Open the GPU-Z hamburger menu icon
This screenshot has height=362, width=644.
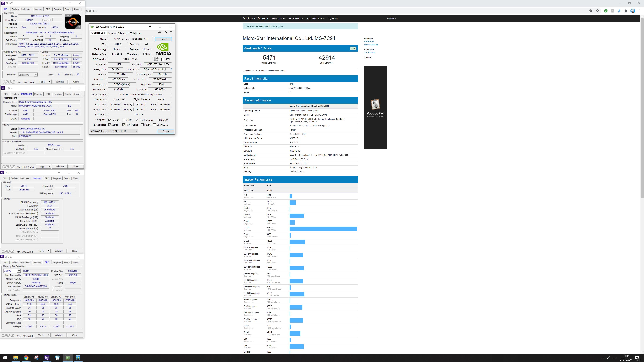point(171,32)
